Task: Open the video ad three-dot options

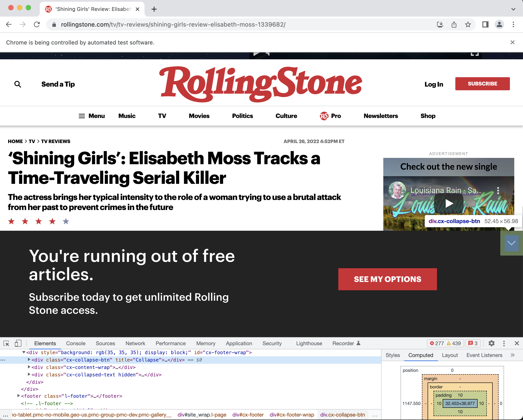Action: [x=498, y=191]
